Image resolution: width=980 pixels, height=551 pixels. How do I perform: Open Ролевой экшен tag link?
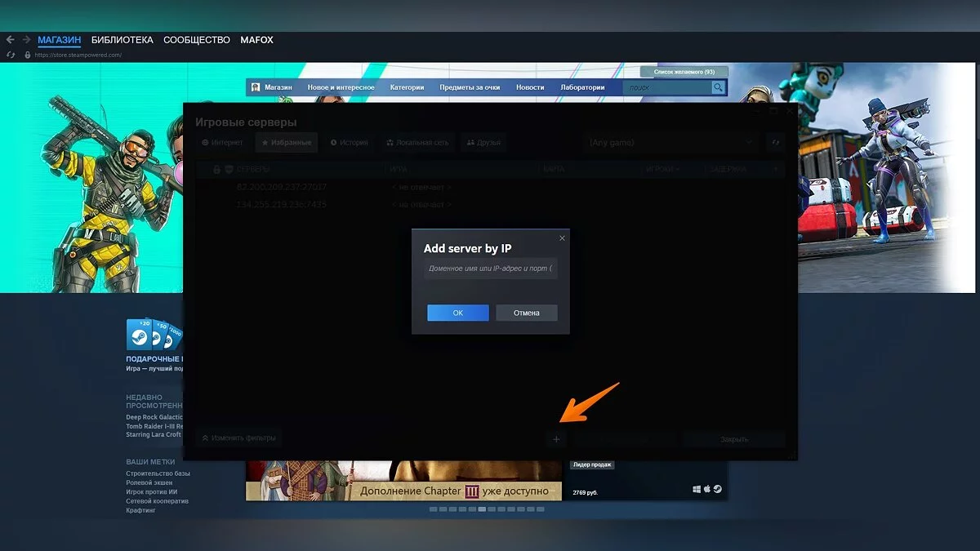pyautogui.click(x=151, y=482)
